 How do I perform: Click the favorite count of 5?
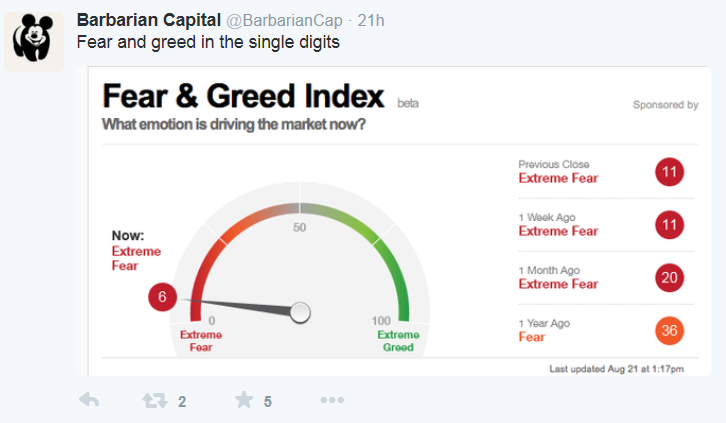point(268,402)
